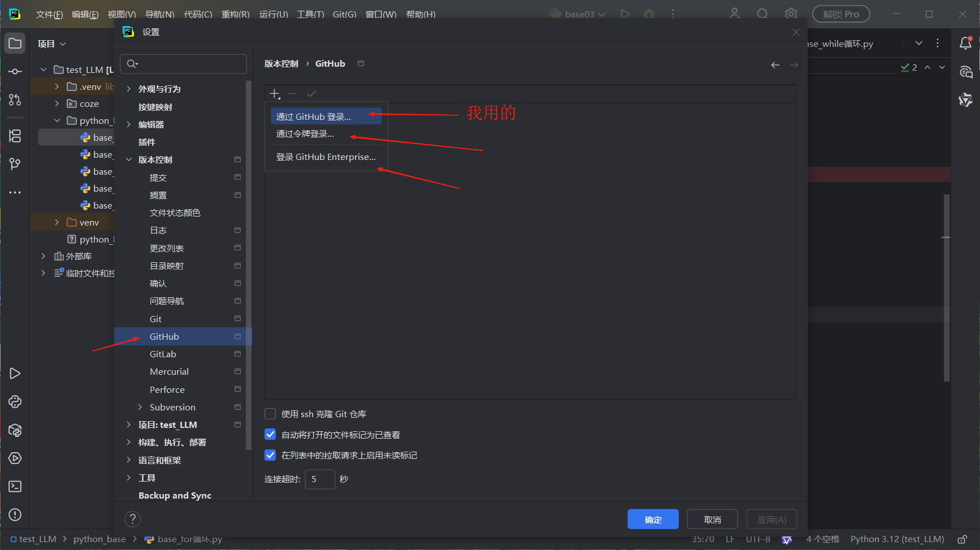This screenshot has width=980, height=550.
Task: Open the Project tool window folder icon
Action: coord(15,44)
